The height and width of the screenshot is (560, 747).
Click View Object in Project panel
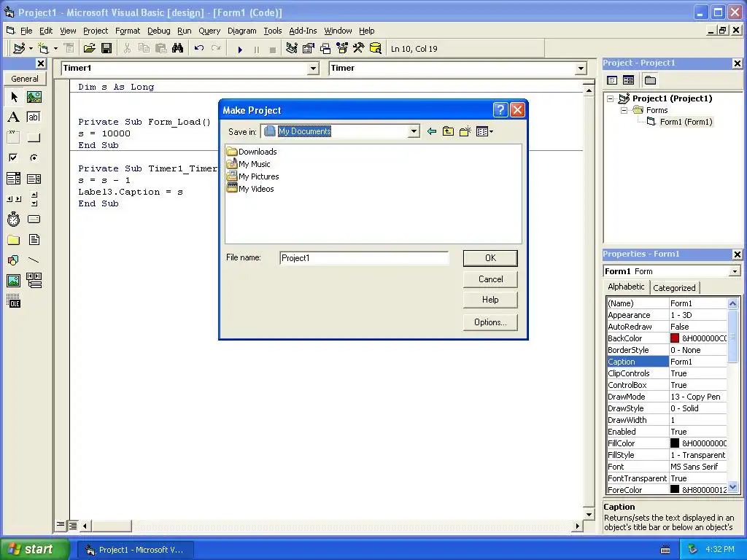click(x=628, y=80)
